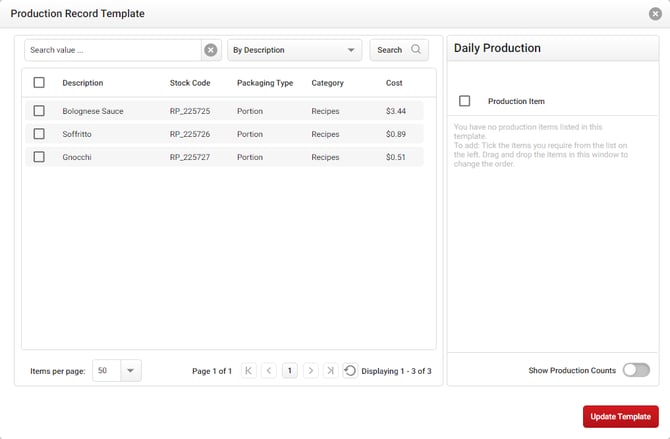Image resolution: width=670 pixels, height=439 pixels.
Task: Go to next page of results
Action: (x=311, y=371)
